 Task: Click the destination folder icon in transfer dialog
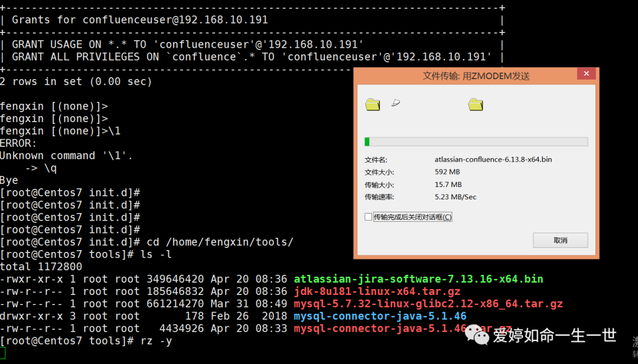point(475,104)
